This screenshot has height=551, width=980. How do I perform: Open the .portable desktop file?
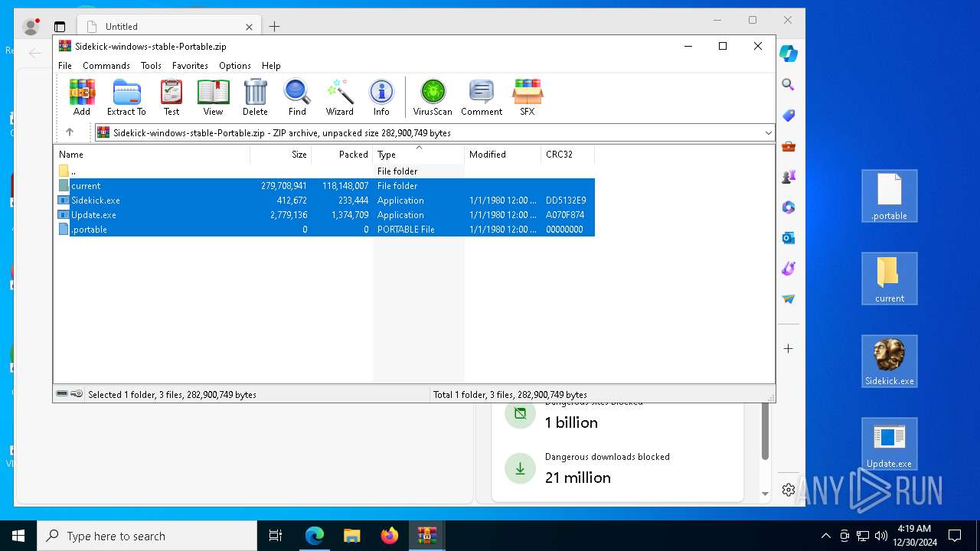(890, 197)
